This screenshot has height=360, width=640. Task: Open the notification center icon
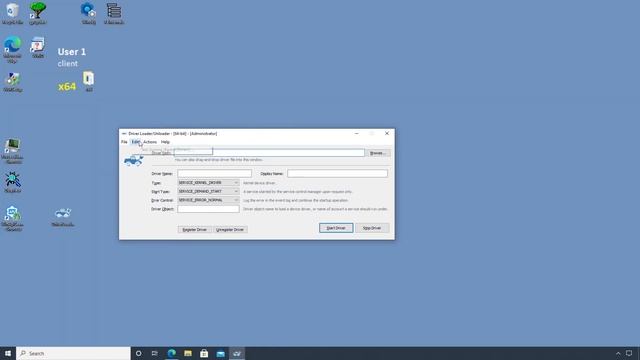tap(629, 353)
